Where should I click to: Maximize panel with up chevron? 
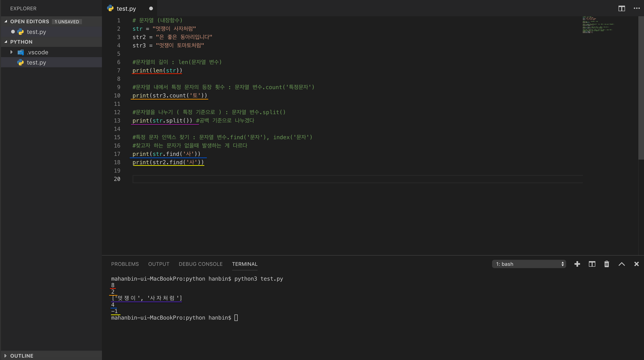coord(621,264)
